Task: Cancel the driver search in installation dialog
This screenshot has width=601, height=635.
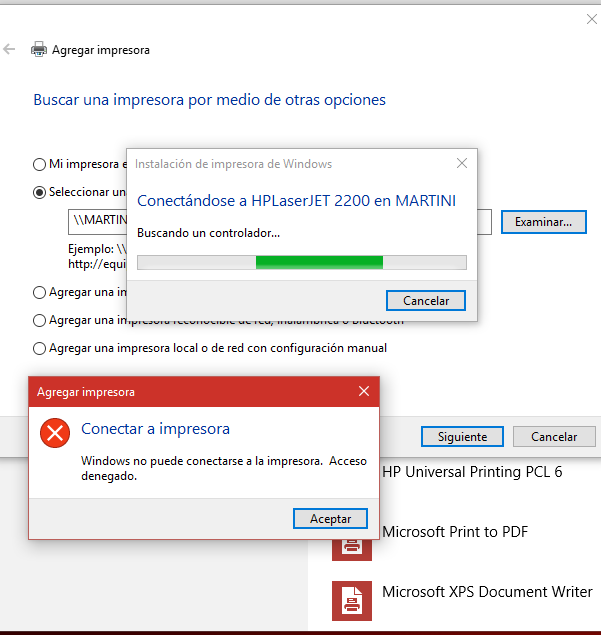Action: [x=426, y=300]
